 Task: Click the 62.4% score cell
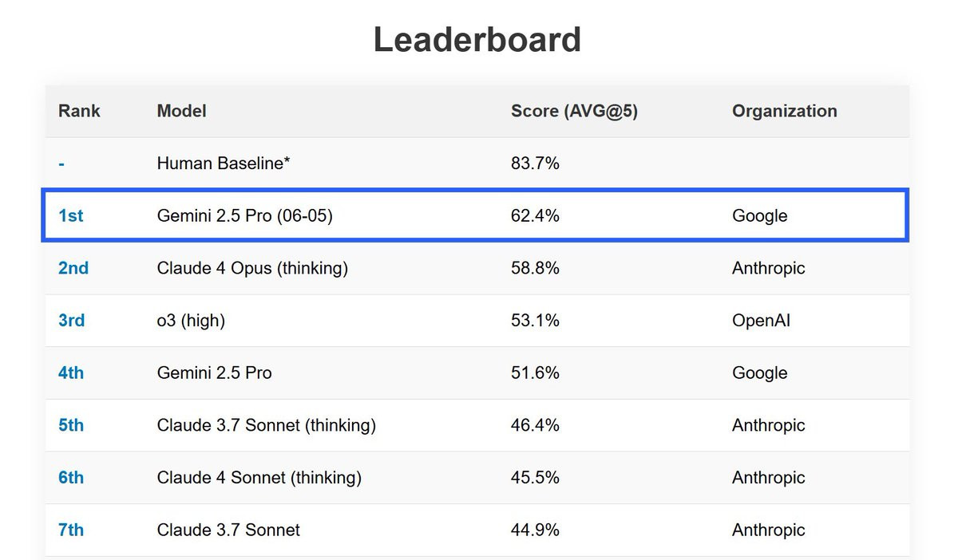[x=535, y=215]
